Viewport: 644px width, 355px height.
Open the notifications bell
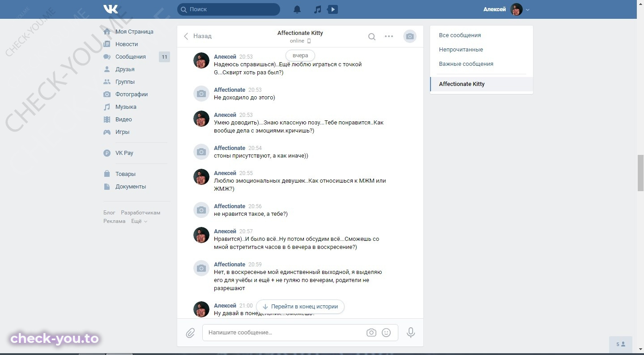[297, 9]
